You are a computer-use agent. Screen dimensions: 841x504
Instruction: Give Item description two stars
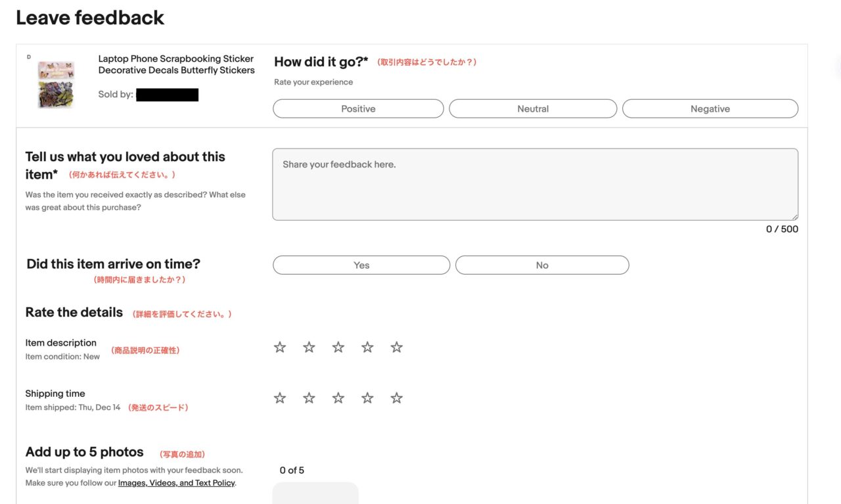[309, 348]
